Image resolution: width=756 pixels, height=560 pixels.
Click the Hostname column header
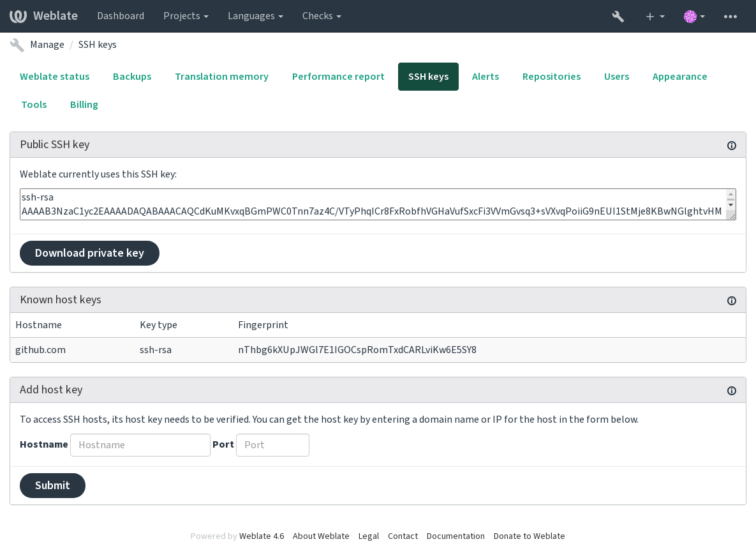[x=38, y=325]
